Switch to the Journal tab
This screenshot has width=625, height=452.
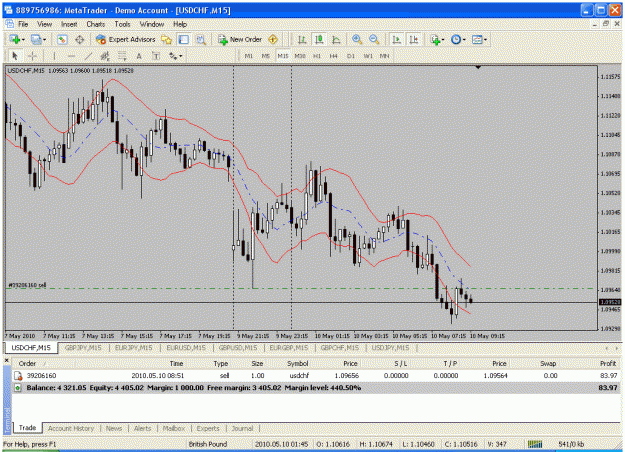click(242, 428)
